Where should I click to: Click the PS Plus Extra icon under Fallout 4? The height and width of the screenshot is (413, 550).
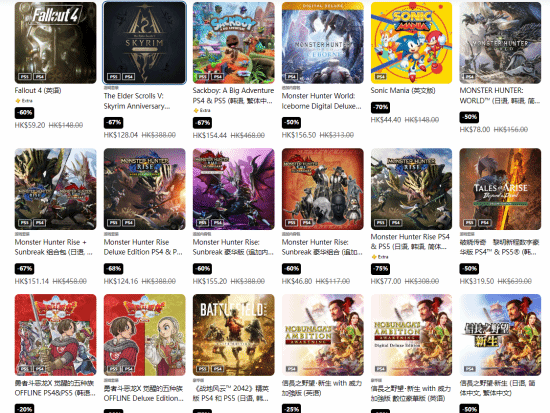(x=18, y=101)
